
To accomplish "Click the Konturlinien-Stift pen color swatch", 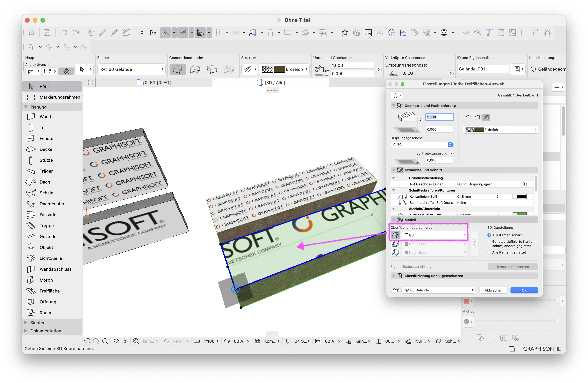I will pyautogui.click(x=520, y=196).
